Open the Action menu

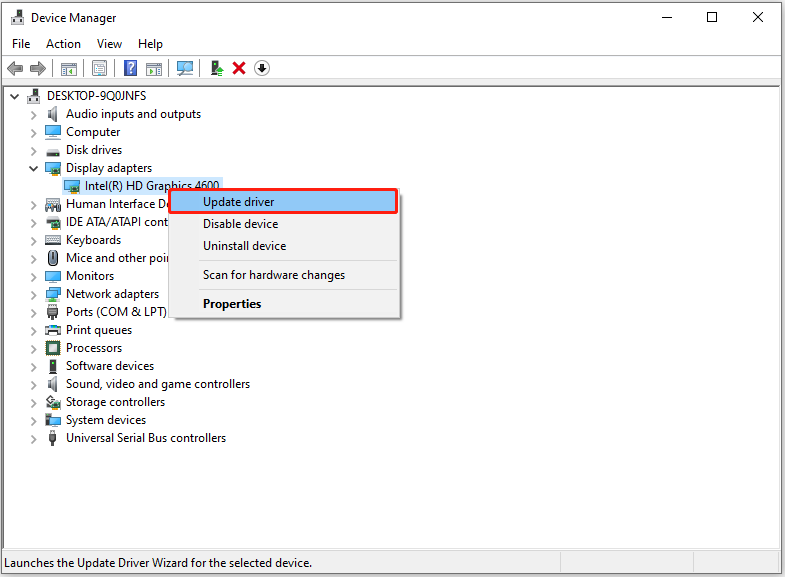click(63, 44)
